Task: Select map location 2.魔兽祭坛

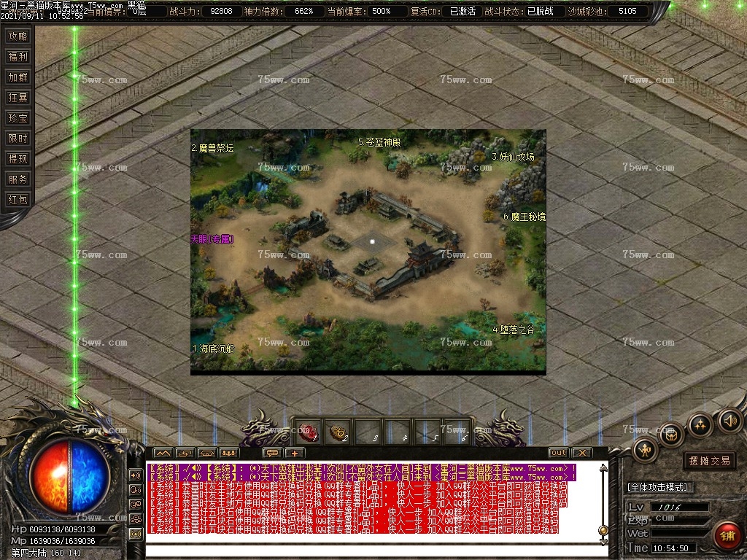Action: [x=212, y=148]
